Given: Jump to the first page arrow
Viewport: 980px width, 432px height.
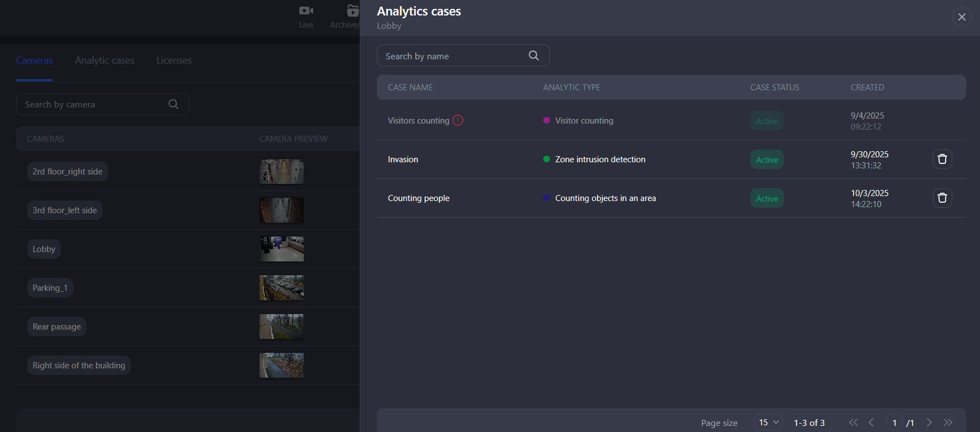Looking at the screenshot, I should 853,423.
